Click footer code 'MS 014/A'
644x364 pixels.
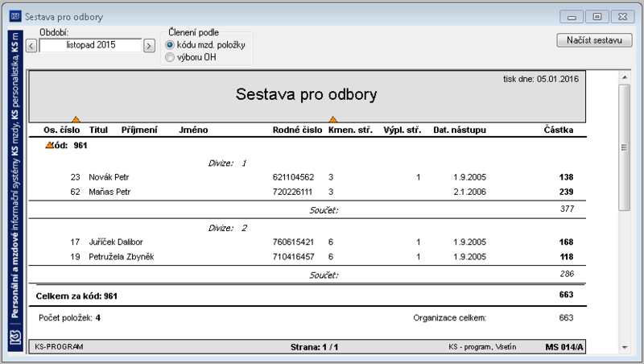point(564,347)
